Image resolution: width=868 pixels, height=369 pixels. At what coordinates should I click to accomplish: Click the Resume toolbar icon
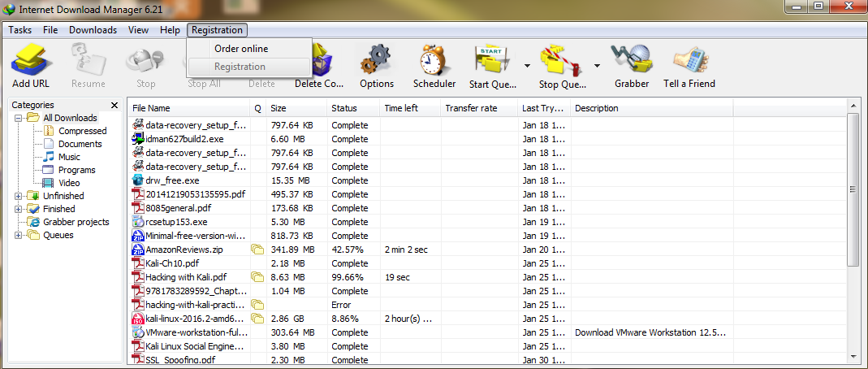coord(88,60)
